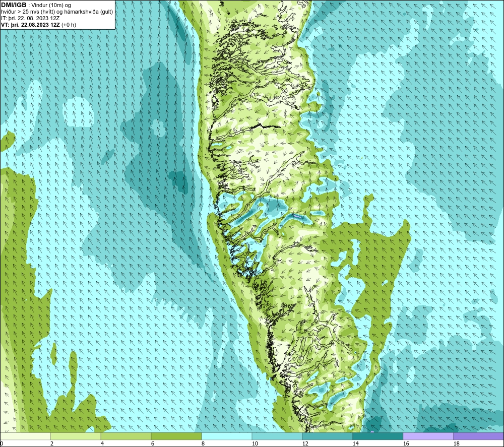This screenshot has width=504, height=447.
Task: Click the pale yellow 0–2 m/s legend swatch
Action: tap(25, 436)
